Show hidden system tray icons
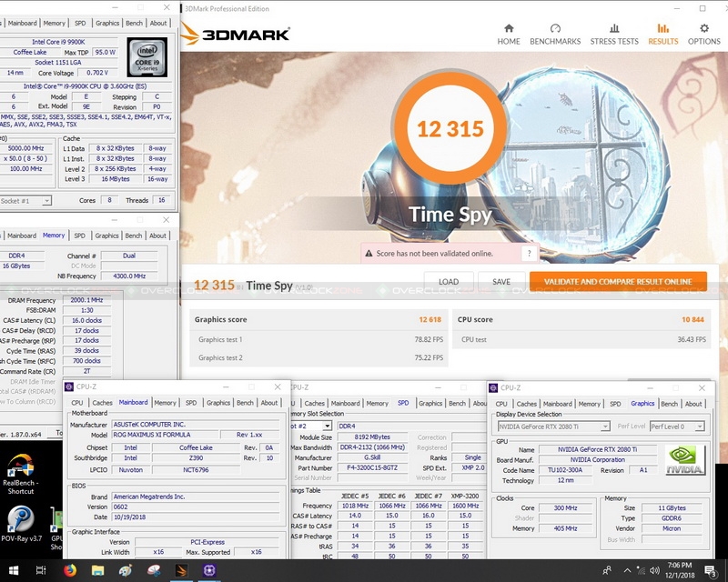 pos(627,570)
